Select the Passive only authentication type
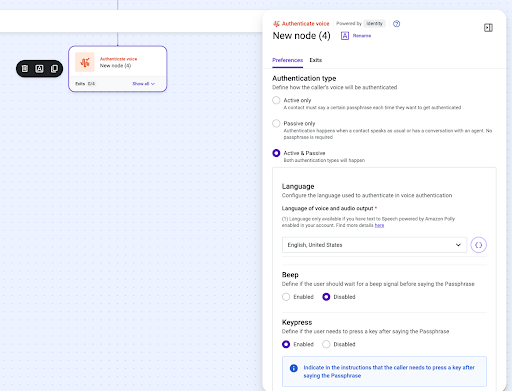Image resolution: width=512 pixels, height=391 pixels. pyautogui.click(x=276, y=123)
